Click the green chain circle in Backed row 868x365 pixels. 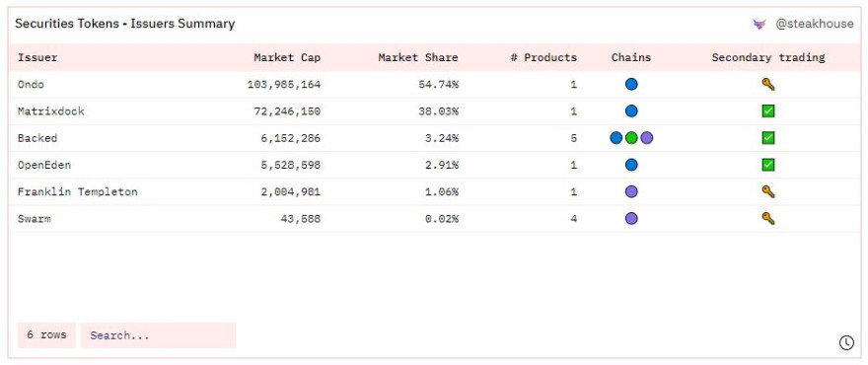(631, 138)
